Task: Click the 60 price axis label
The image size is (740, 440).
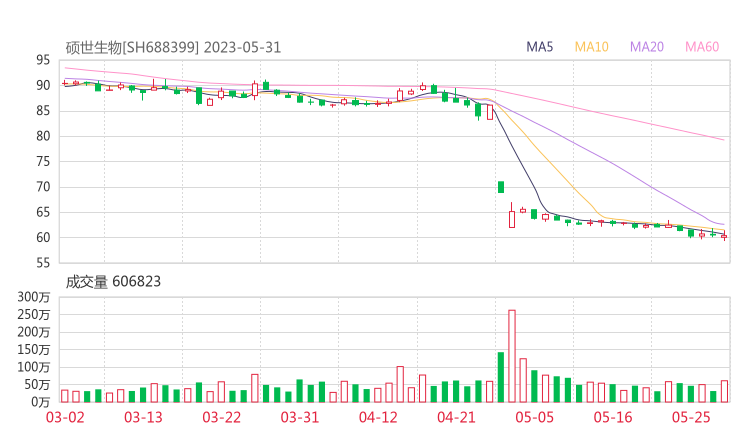Action: coord(43,237)
